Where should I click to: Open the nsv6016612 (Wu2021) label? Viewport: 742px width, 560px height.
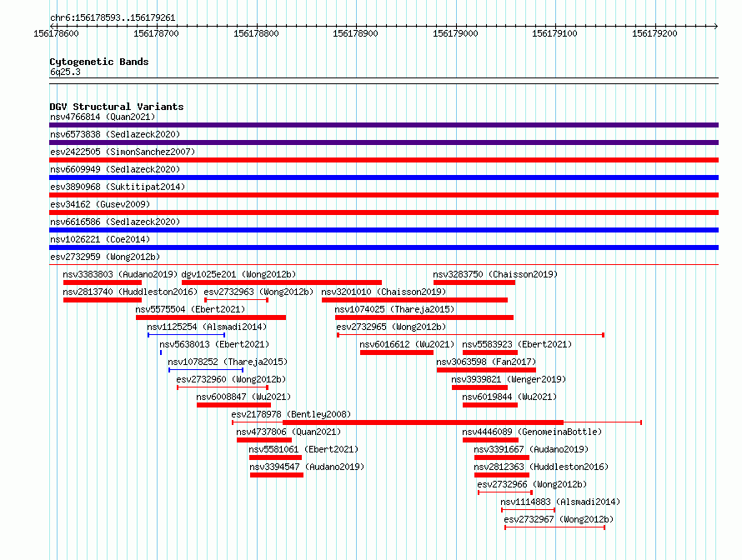tap(407, 344)
